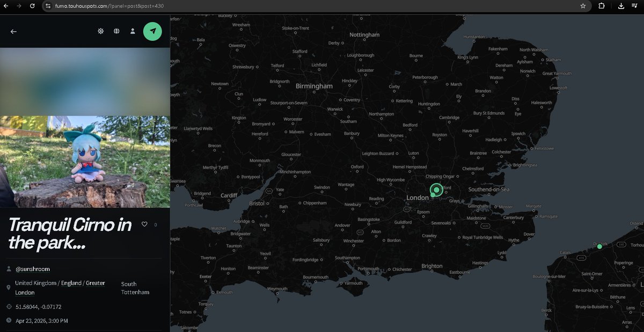
Task: Click the Canterbury label on the map
Action: pyautogui.click(x=513, y=218)
